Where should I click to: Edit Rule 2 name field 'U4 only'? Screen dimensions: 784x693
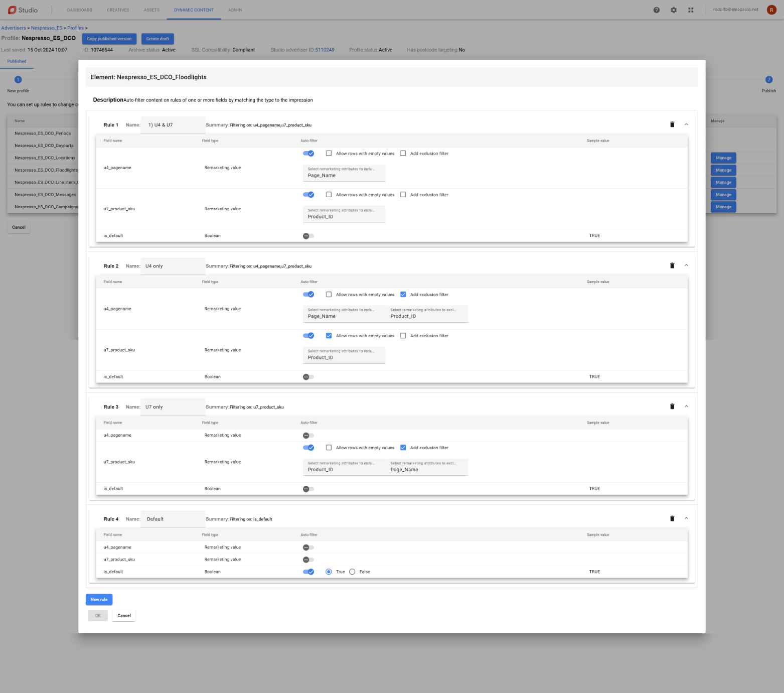[173, 266]
